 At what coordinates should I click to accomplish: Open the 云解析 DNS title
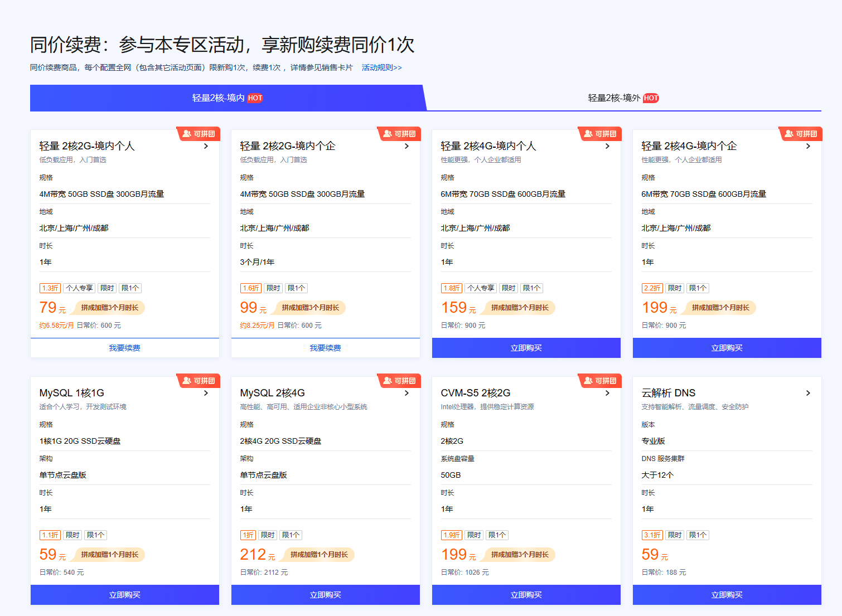click(x=669, y=393)
